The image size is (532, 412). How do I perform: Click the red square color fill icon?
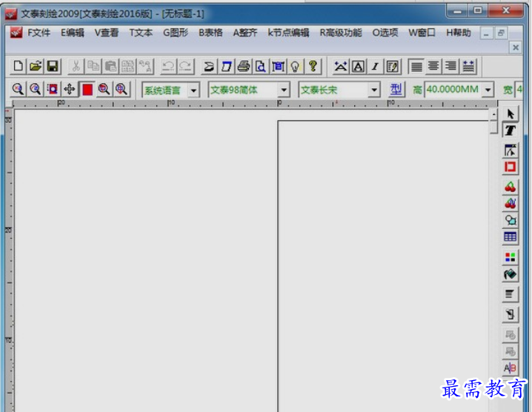click(x=87, y=89)
